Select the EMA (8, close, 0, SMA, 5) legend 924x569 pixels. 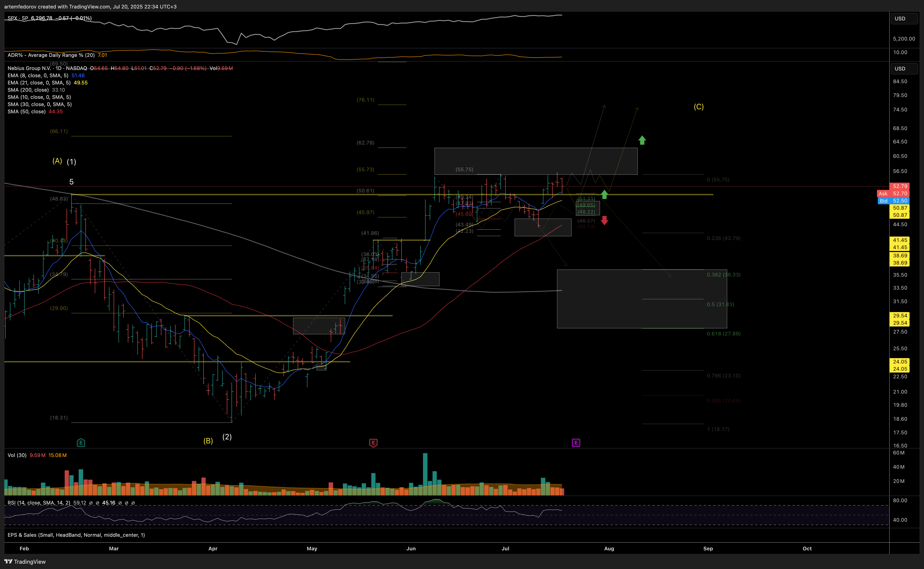tap(38, 75)
